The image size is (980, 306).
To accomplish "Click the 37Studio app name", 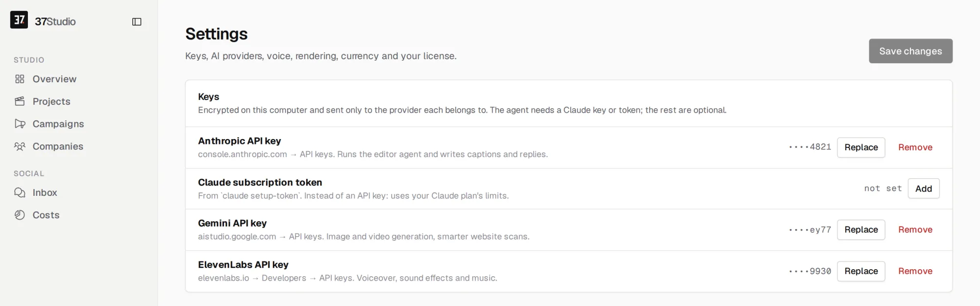I will click(55, 22).
